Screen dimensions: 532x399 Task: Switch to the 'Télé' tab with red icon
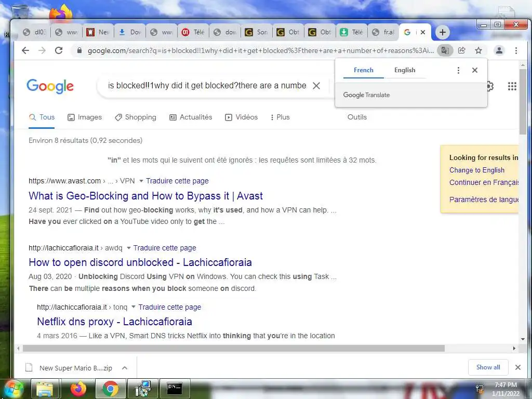pos(193,32)
